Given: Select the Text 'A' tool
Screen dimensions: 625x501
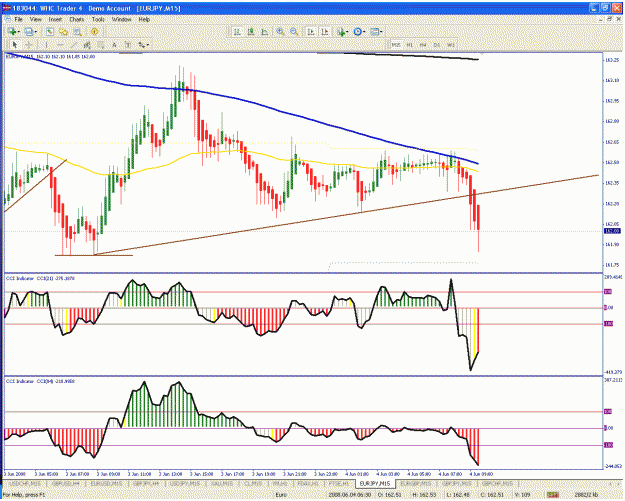Looking at the screenshot, I should pos(114,45).
